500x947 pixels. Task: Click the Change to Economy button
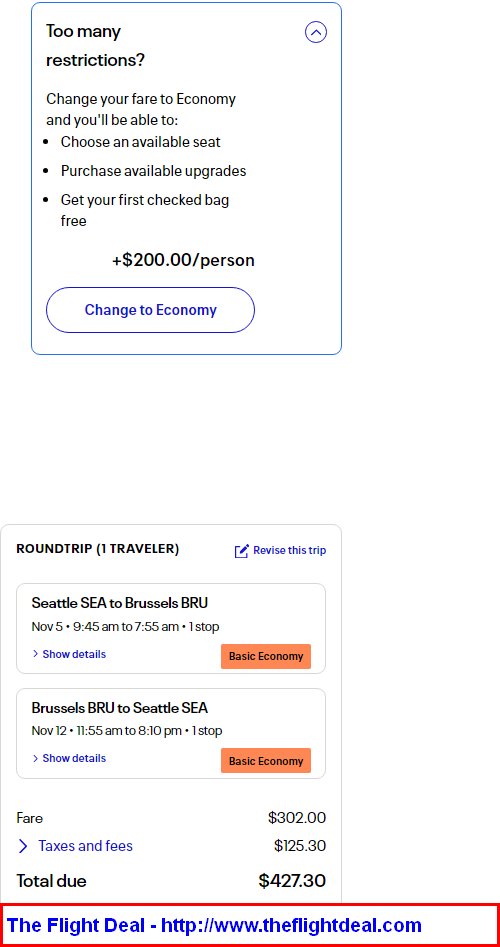click(x=150, y=310)
